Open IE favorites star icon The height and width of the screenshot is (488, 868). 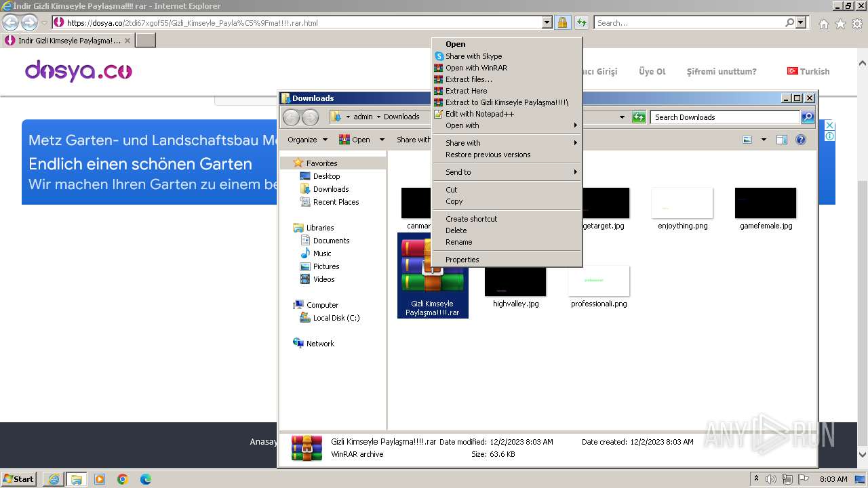pos(840,24)
